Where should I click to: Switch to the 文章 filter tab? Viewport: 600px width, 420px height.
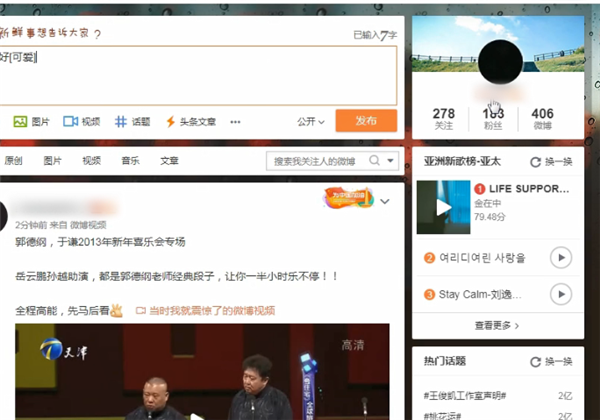[x=170, y=161]
